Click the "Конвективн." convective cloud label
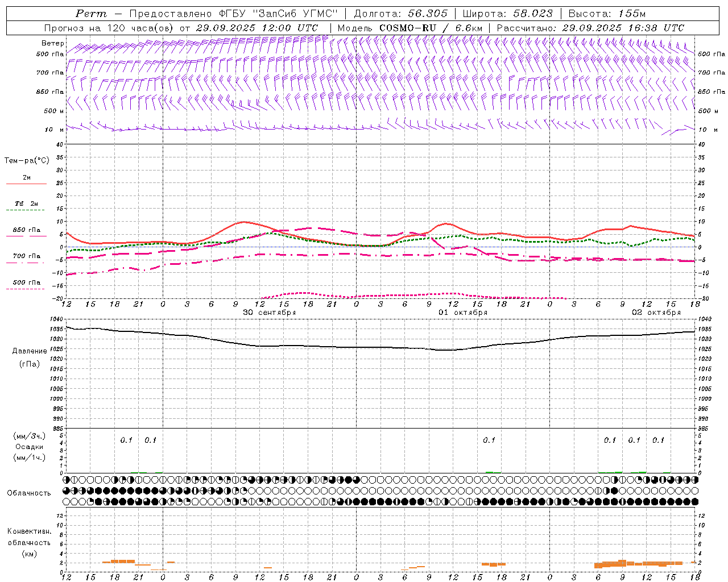Image resolution: width=728 pixels, height=582 pixels. (30, 531)
